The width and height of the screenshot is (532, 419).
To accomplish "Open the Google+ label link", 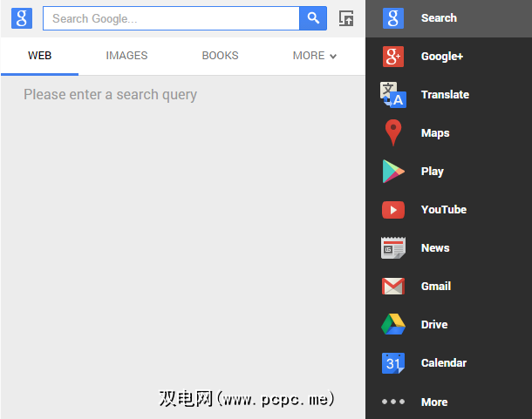I will (x=442, y=57).
